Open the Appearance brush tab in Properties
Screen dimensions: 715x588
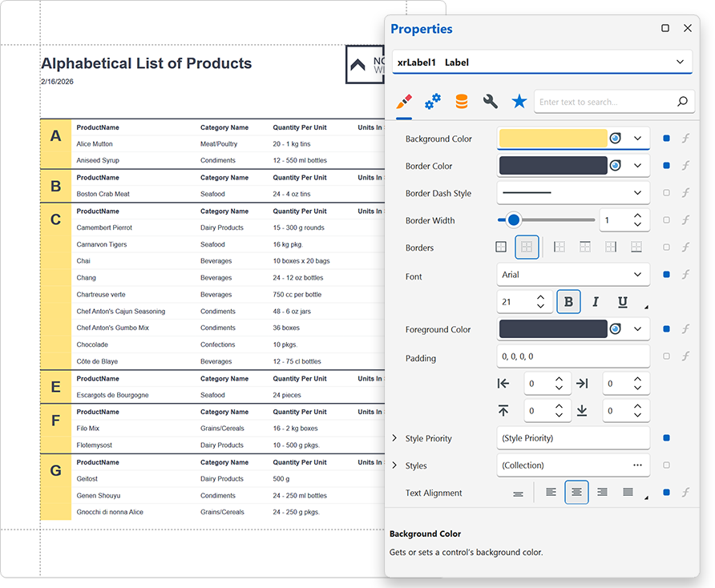tap(403, 101)
